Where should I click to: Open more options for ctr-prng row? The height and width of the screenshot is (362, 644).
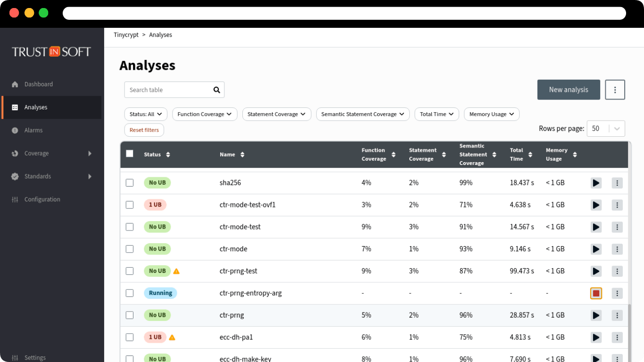[617, 315]
